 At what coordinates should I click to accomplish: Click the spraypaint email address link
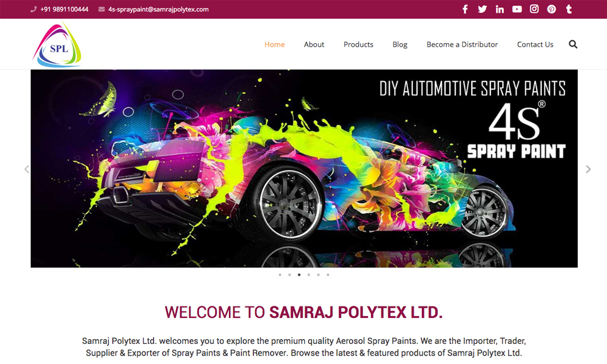pos(158,9)
